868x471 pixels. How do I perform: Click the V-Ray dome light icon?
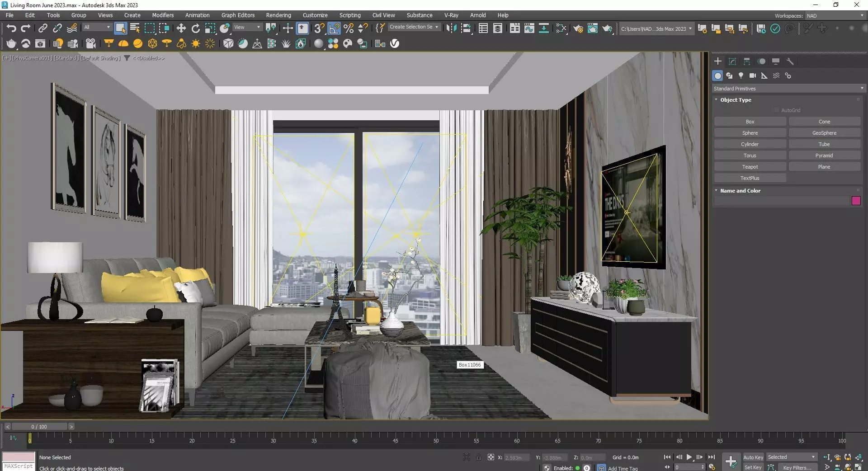tap(123, 43)
